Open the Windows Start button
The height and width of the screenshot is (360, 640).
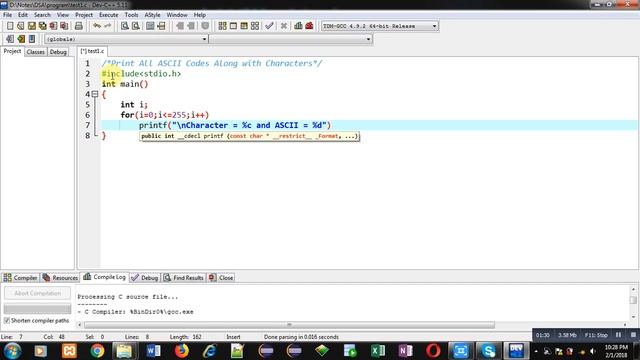coord(12,351)
